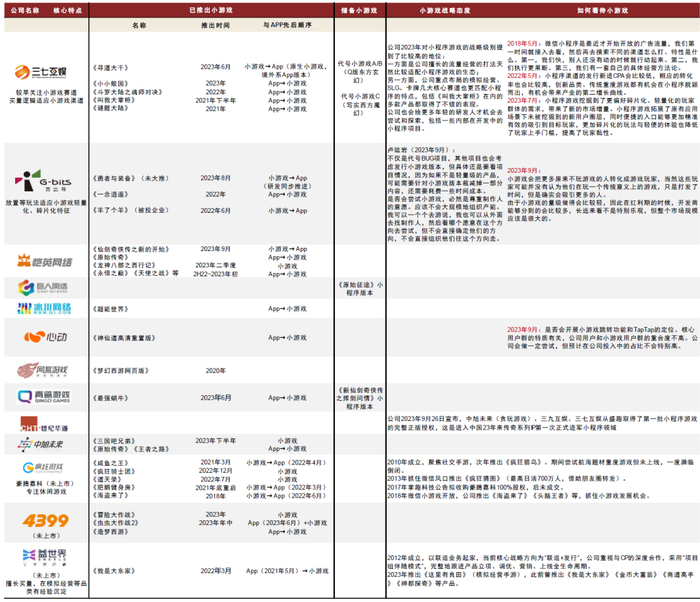Select the game title 《海盗来了》
The image size is (700, 602).
click(x=111, y=495)
